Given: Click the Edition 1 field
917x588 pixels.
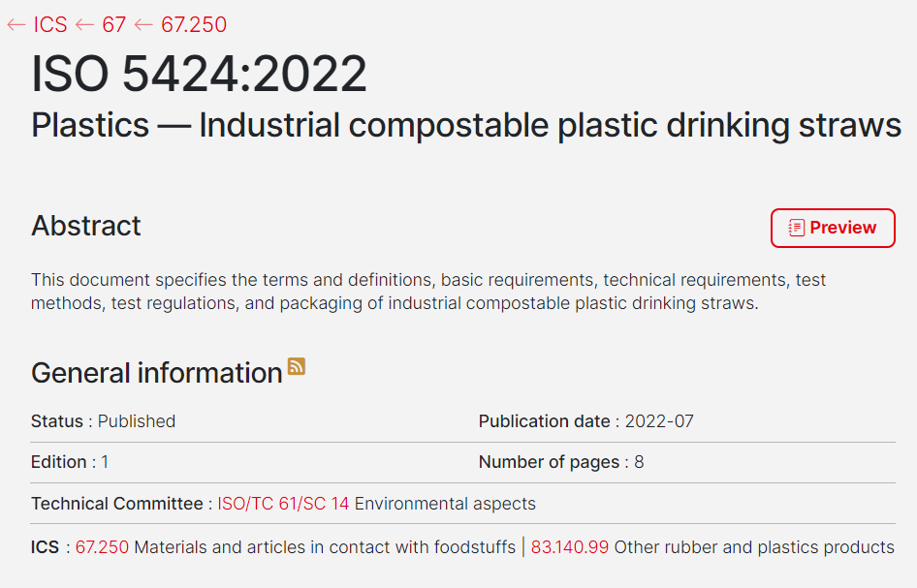Looking at the screenshot, I should (70, 462).
